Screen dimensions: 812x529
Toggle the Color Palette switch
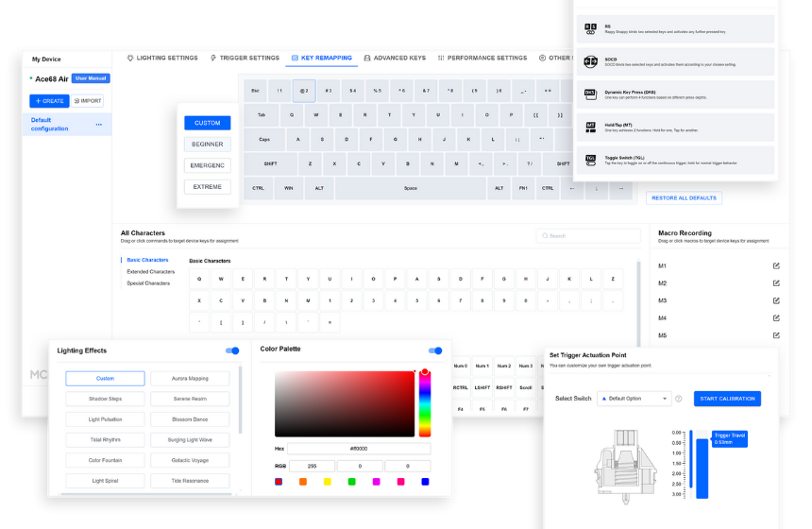pyautogui.click(x=435, y=350)
